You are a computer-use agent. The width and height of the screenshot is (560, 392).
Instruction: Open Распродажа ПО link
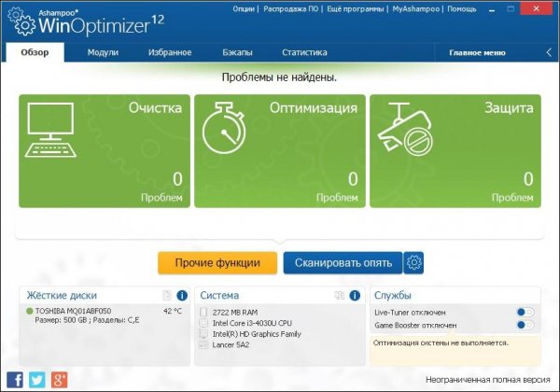click(290, 9)
